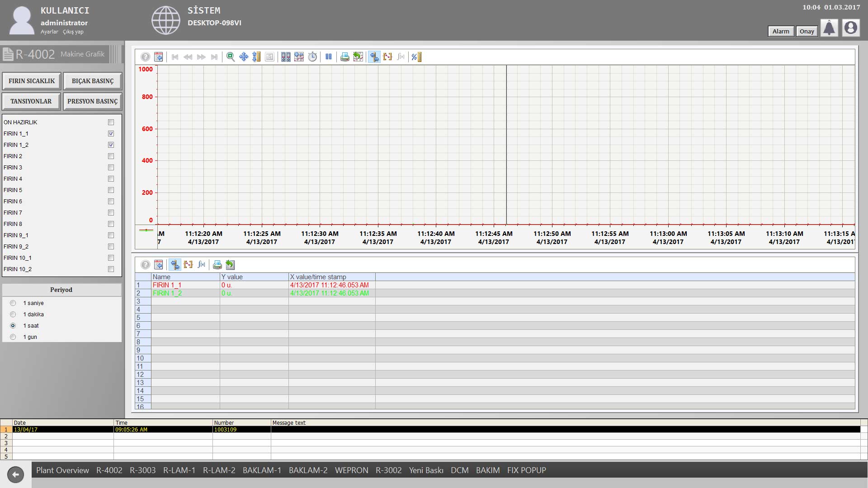Click the chart export data icon
This screenshot has width=868, height=488.
pos(358,57)
